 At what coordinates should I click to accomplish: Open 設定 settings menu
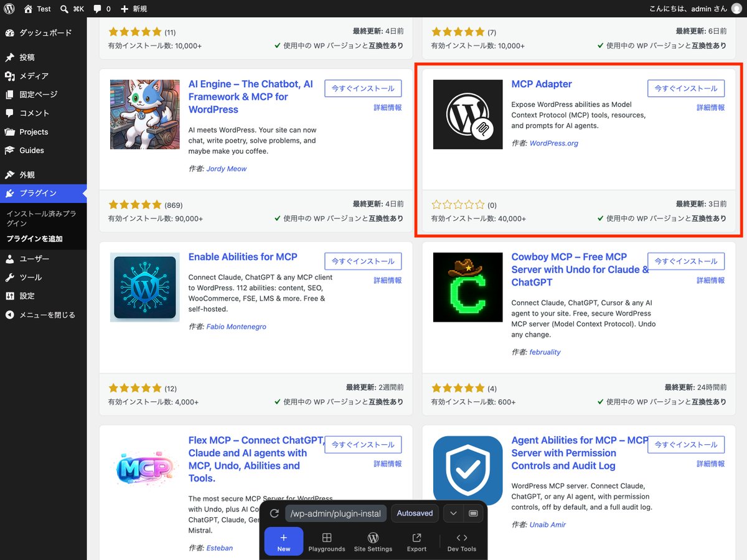[x=44, y=296]
